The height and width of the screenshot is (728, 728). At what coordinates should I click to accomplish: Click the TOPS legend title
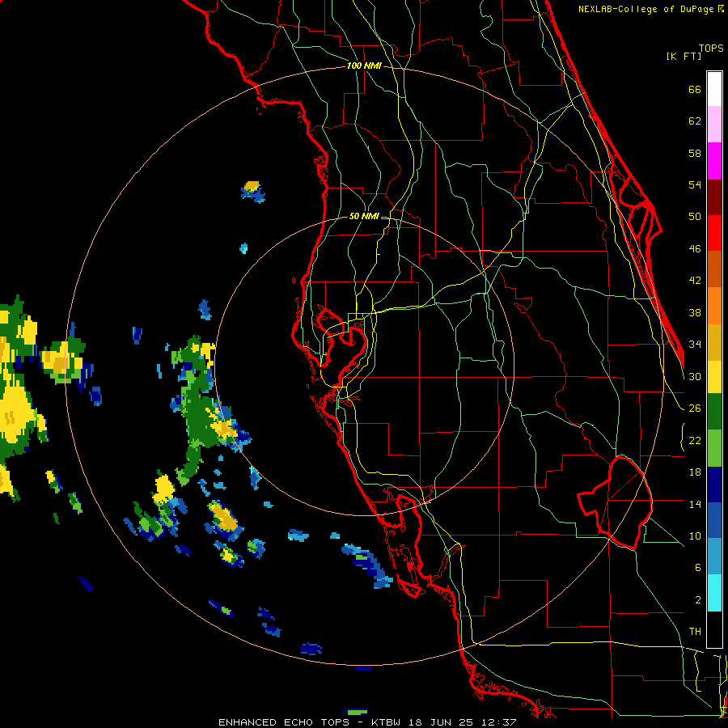pos(711,49)
